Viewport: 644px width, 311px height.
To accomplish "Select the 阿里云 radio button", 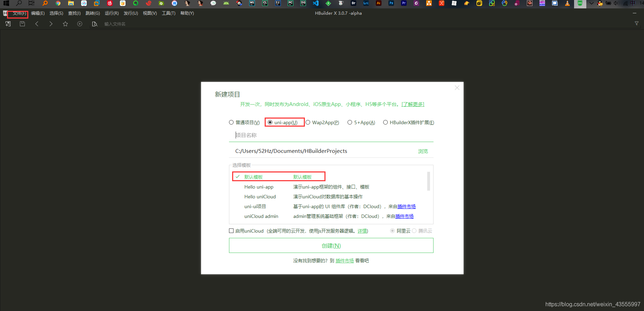I will [x=393, y=231].
